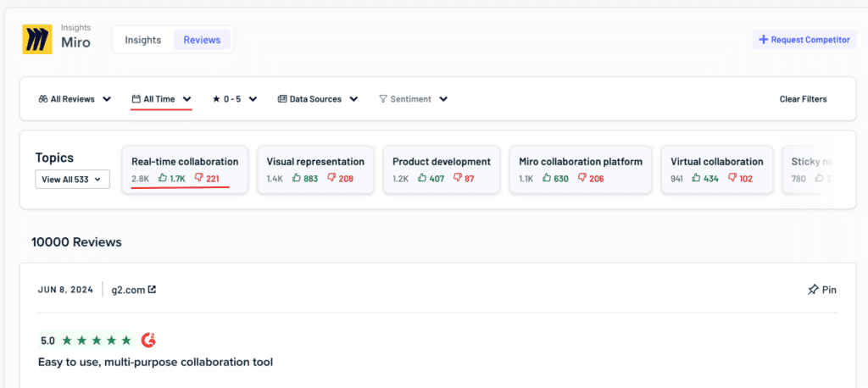Click the Request Competitor button
The height and width of the screenshot is (388, 868).
[x=804, y=39]
